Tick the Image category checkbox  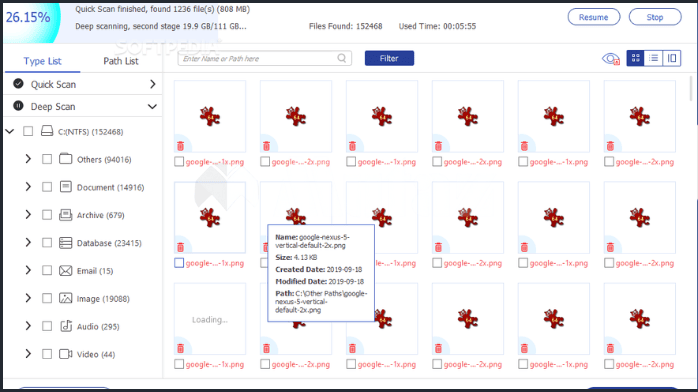click(x=47, y=299)
